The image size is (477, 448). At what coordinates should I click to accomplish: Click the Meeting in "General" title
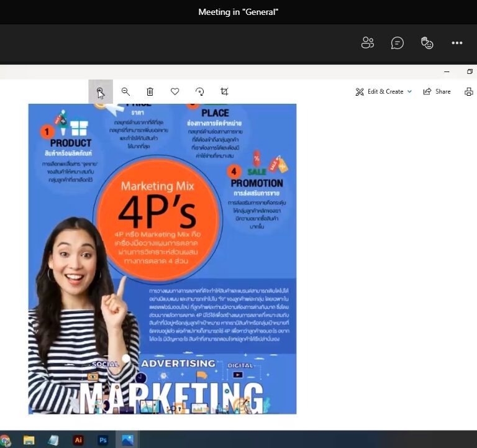[x=238, y=12]
